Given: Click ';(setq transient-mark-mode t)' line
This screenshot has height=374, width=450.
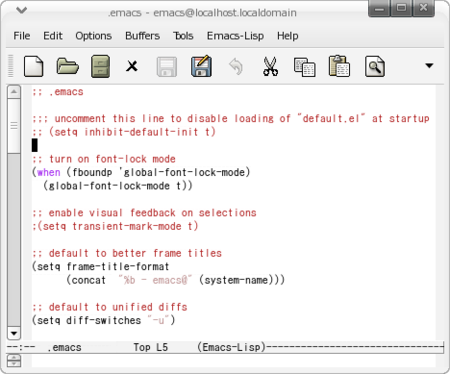Looking at the screenshot, I should pos(115,226).
